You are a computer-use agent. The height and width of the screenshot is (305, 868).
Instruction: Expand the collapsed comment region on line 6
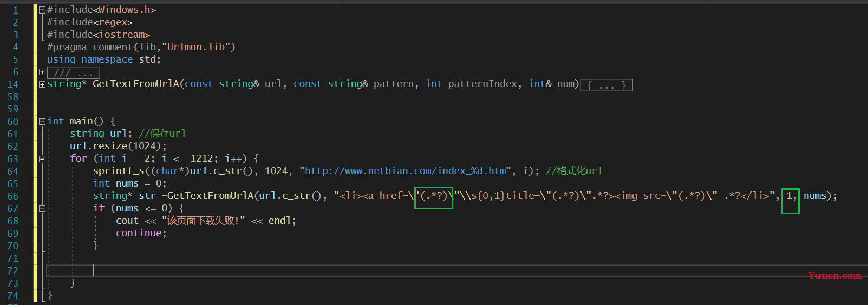point(42,72)
